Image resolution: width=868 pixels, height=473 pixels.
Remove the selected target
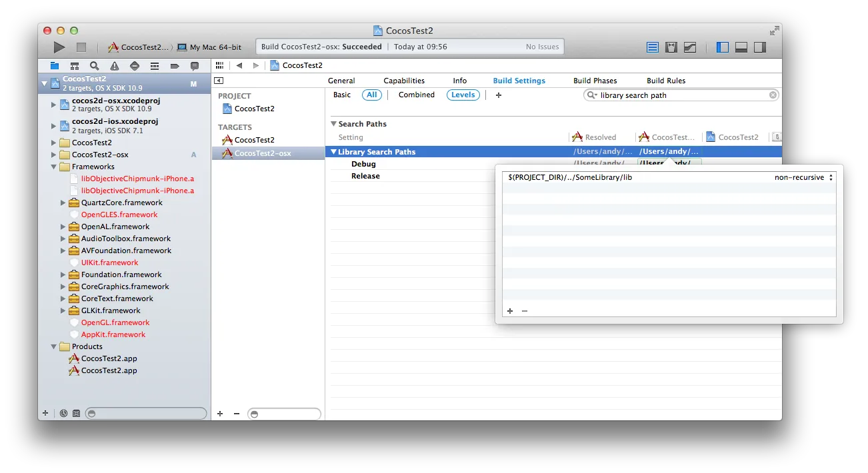tap(236, 414)
